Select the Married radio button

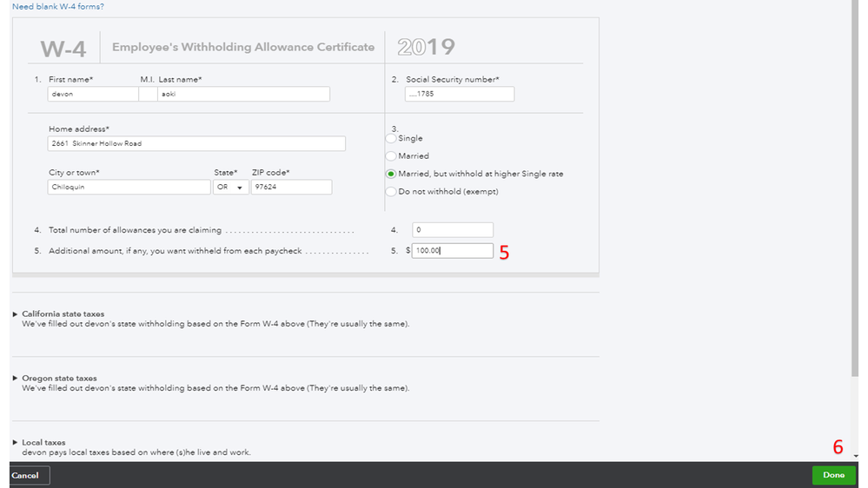(x=391, y=156)
